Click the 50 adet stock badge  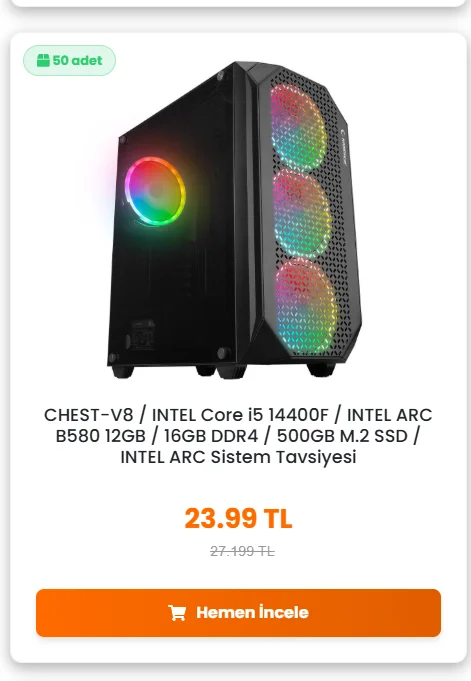(70, 60)
